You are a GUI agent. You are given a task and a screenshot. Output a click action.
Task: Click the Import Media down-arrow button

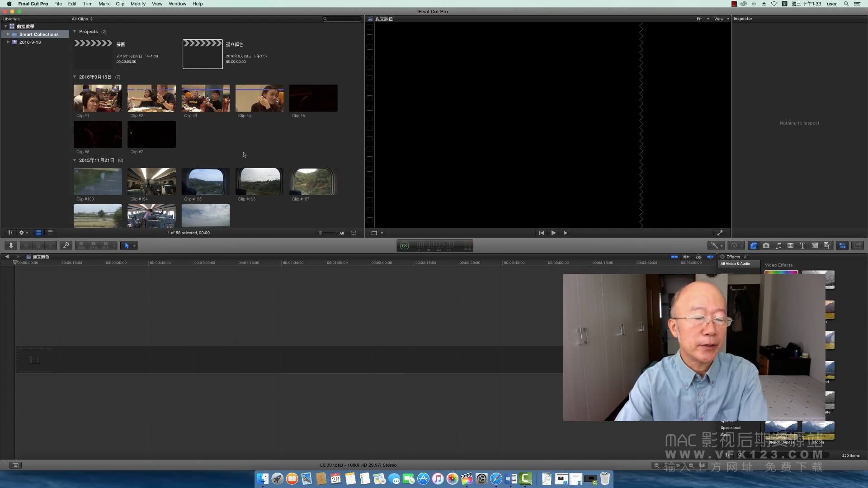click(11, 245)
